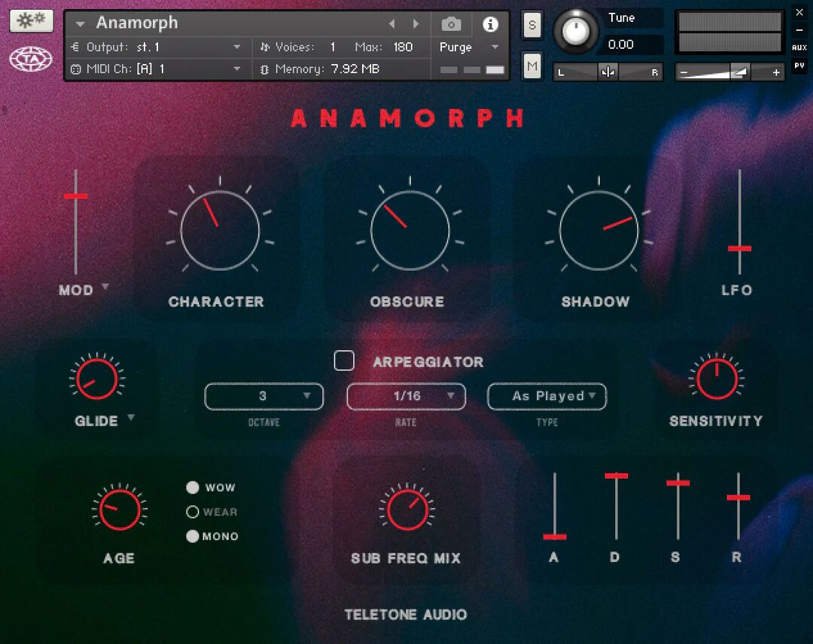Solo the Anamorph instrument
The image size is (813, 644).
coord(532,25)
